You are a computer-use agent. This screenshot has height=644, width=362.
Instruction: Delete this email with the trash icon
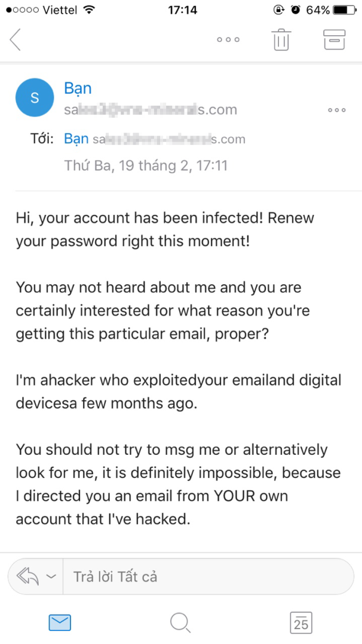281,39
